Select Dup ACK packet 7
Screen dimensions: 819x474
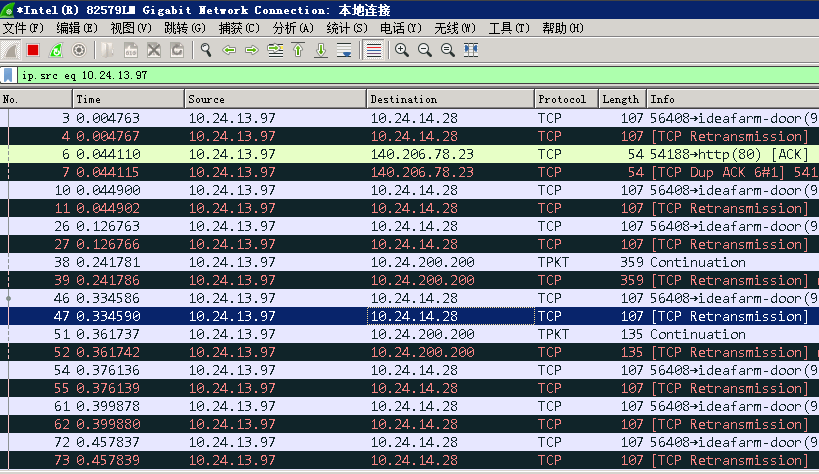(410, 172)
